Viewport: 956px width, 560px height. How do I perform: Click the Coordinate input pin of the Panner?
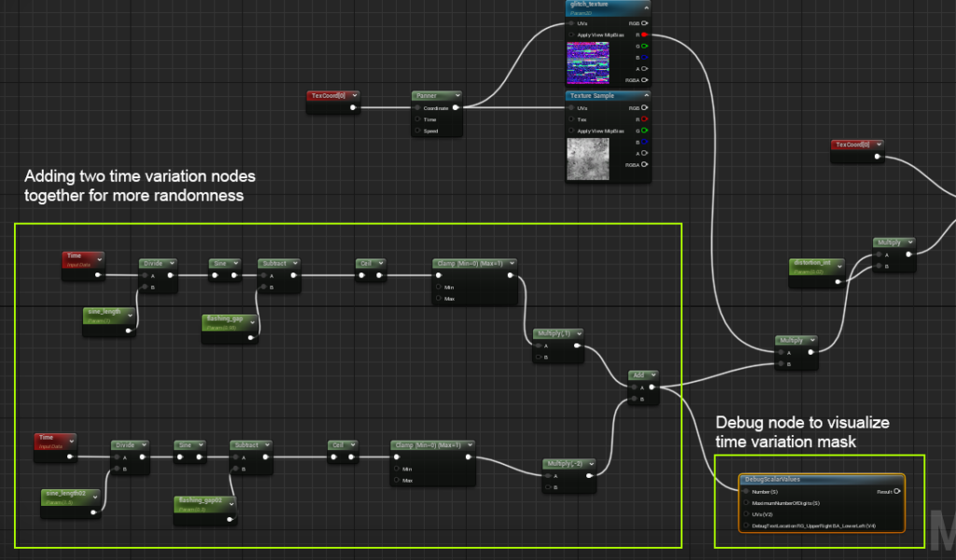point(418,107)
